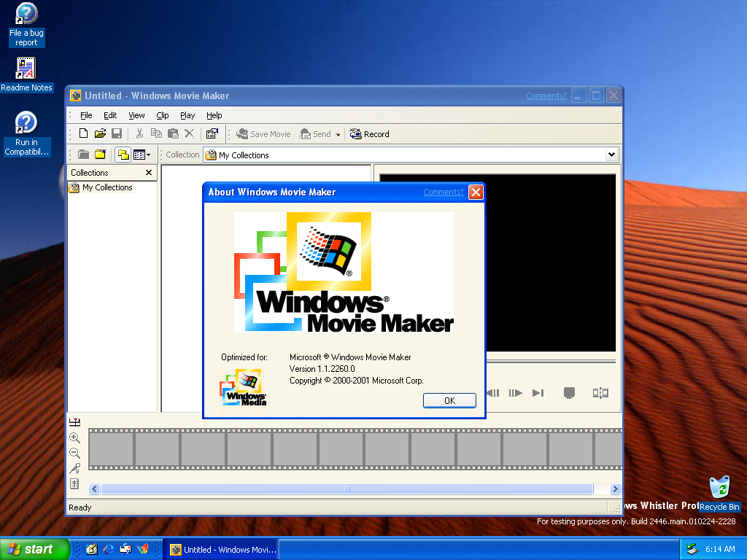The height and width of the screenshot is (560, 747).
Task: Open a project with the folder icon
Action: (x=100, y=134)
